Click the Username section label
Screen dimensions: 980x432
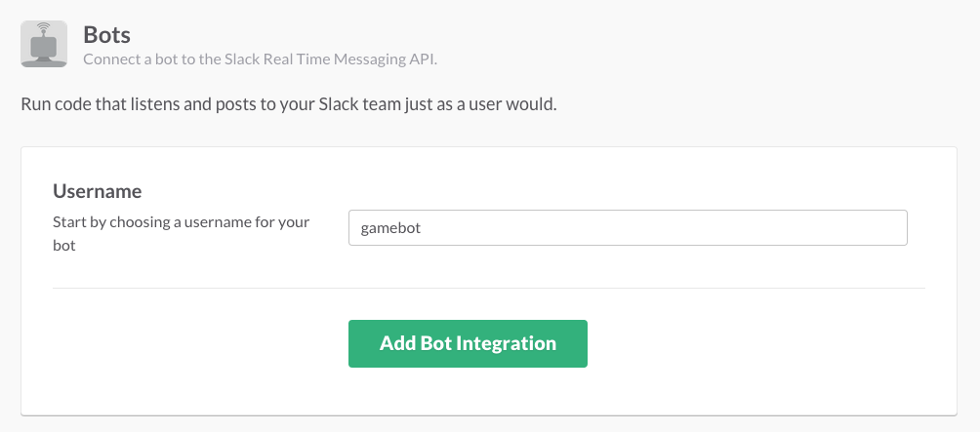97,191
